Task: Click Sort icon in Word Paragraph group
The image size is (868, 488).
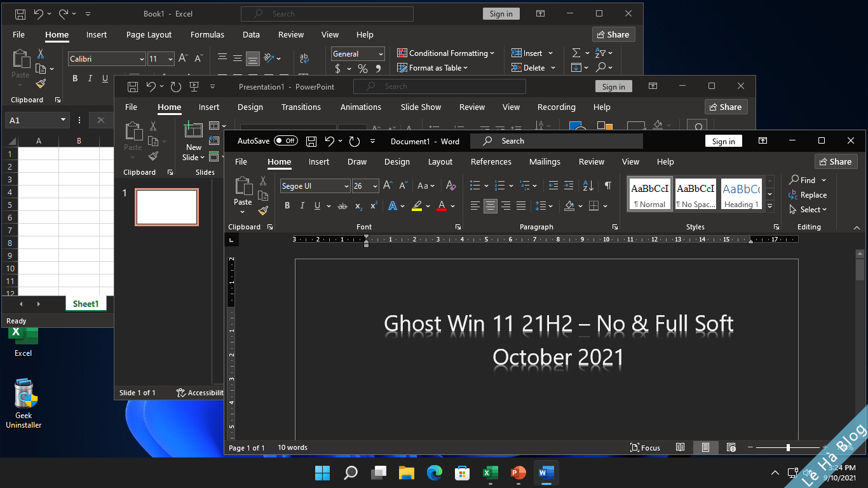Action: [x=588, y=186]
